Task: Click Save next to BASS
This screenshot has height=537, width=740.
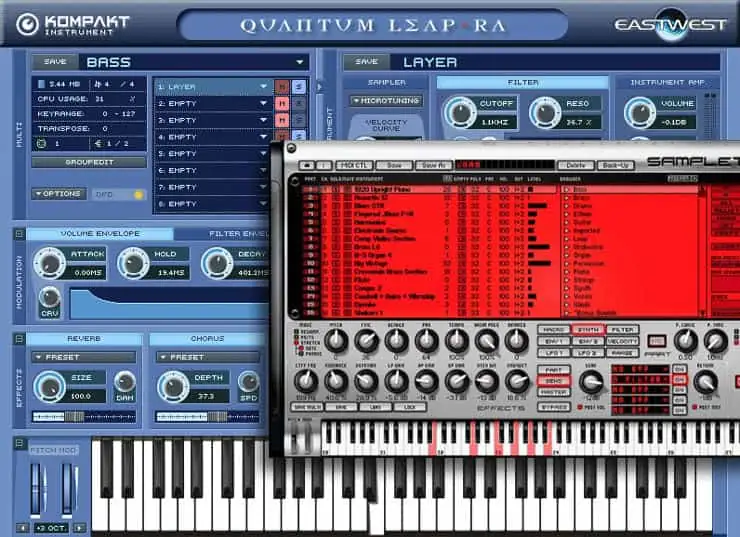Action: point(55,62)
